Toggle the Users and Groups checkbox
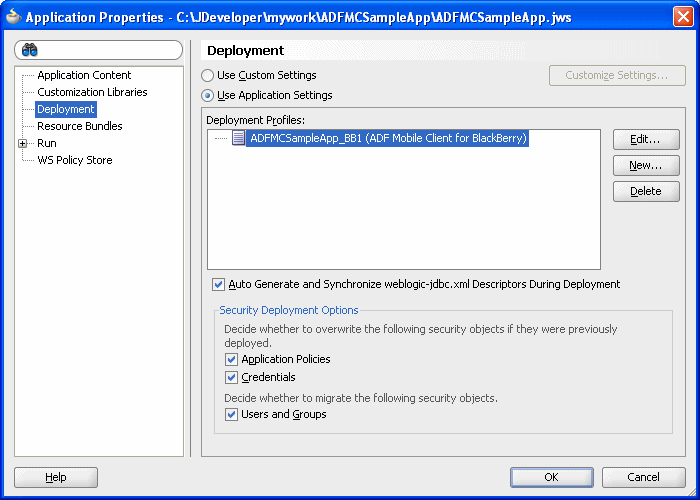700x500 pixels. pyautogui.click(x=231, y=415)
